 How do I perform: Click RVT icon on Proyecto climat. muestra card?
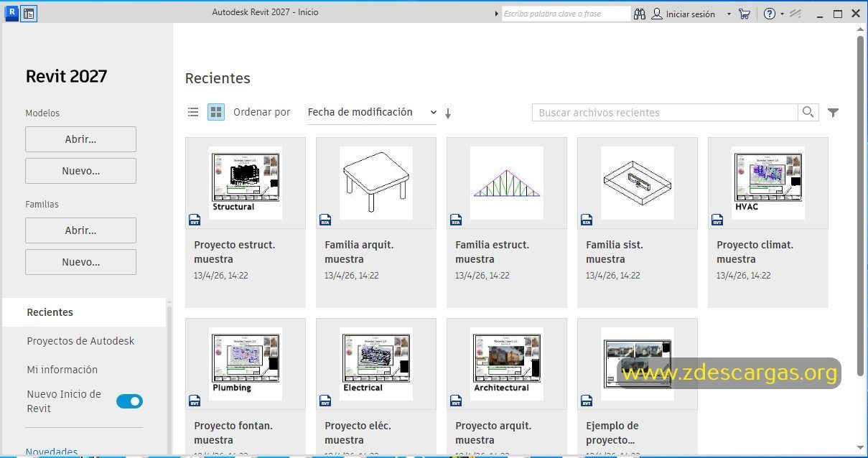click(x=717, y=220)
